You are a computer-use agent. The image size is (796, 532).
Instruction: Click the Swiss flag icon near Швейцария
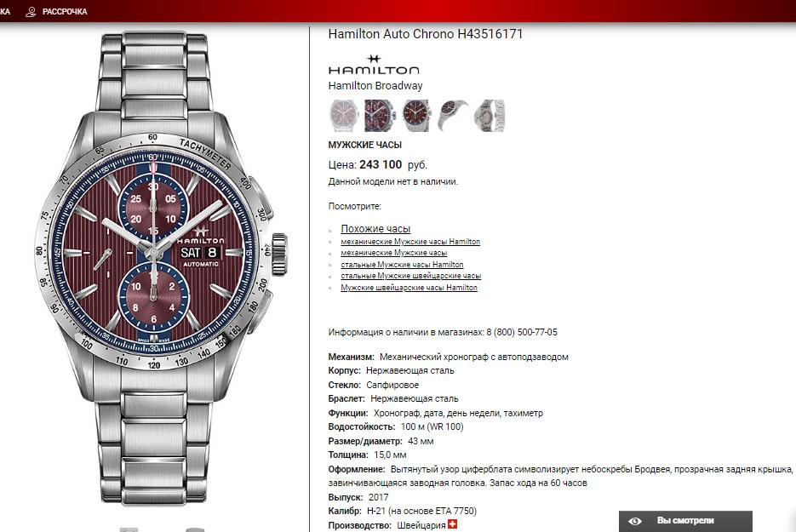pyautogui.click(x=452, y=524)
